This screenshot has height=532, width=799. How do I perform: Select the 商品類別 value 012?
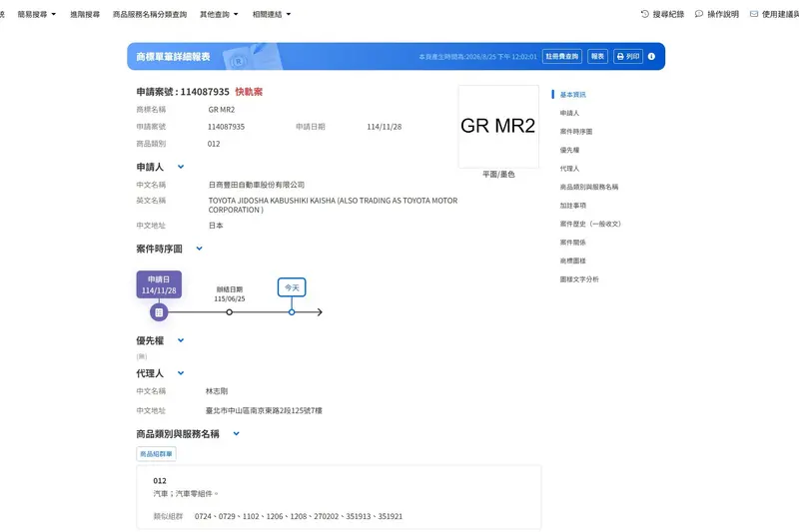[x=214, y=144]
